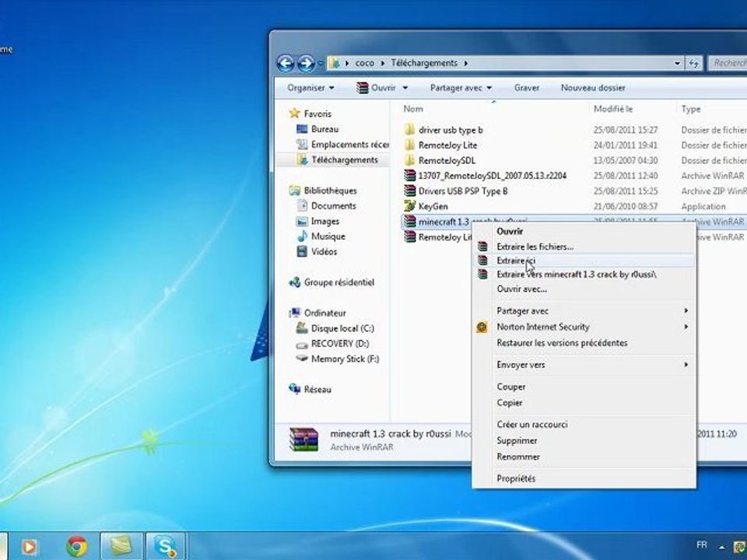Open the Organiser toolbar menu

(x=310, y=88)
